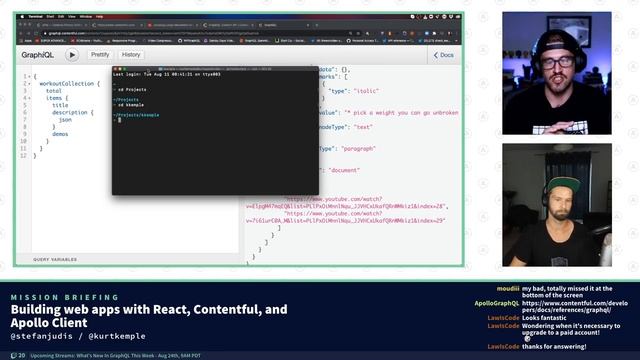Image resolution: width=640 pixels, height=360 pixels.
Task: Click the bottom webcam video feed
Action: (x=557, y=205)
